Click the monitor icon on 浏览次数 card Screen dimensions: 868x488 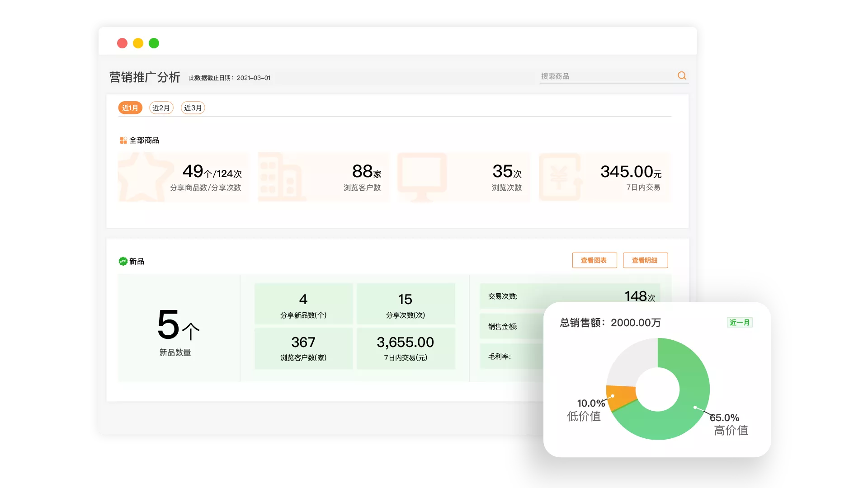(422, 177)
